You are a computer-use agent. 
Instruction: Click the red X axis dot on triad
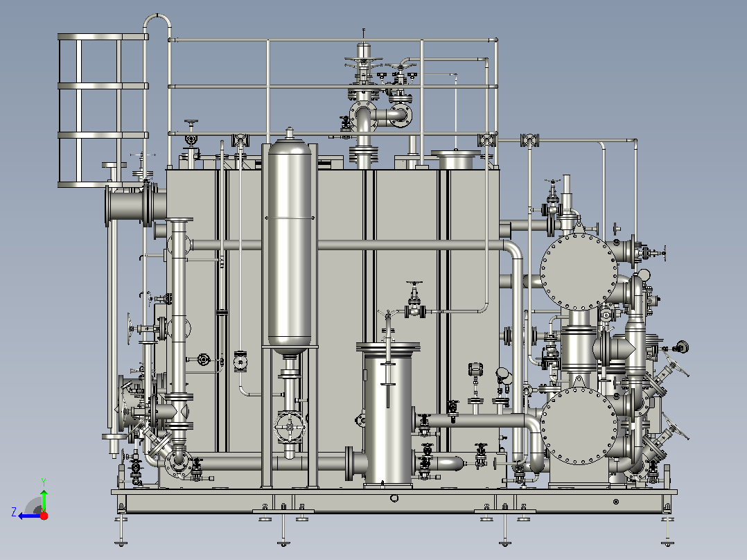point(44,516)
